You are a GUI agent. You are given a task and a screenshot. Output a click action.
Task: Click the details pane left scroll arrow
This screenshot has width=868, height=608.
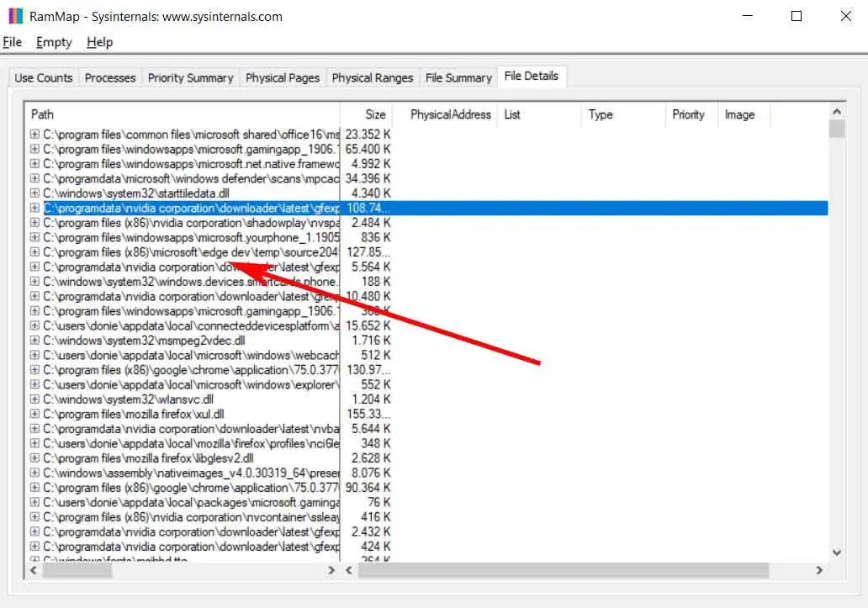point(349,570)
